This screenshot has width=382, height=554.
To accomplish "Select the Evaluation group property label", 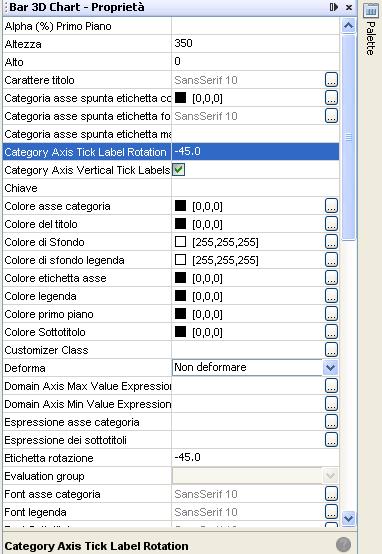I will [x=44, y=476].
